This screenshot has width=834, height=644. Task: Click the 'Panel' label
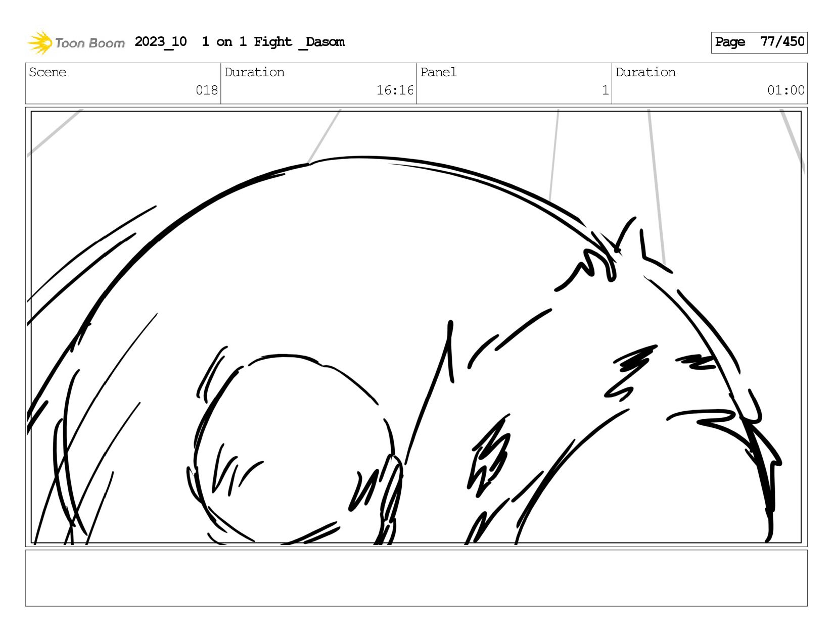point(438,72)
